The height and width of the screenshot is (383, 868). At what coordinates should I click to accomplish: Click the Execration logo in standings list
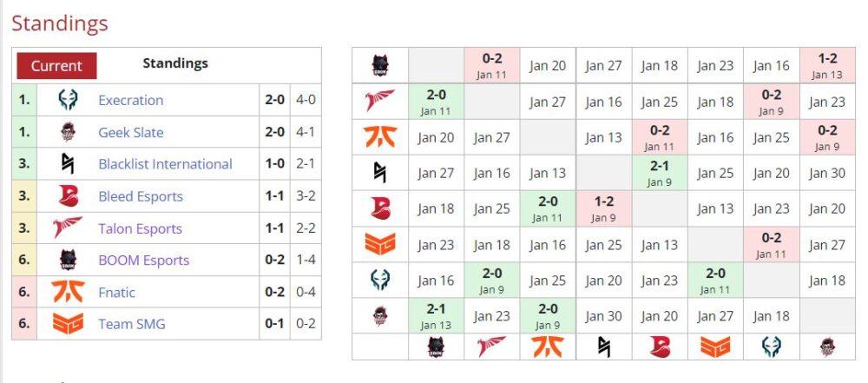68,101
